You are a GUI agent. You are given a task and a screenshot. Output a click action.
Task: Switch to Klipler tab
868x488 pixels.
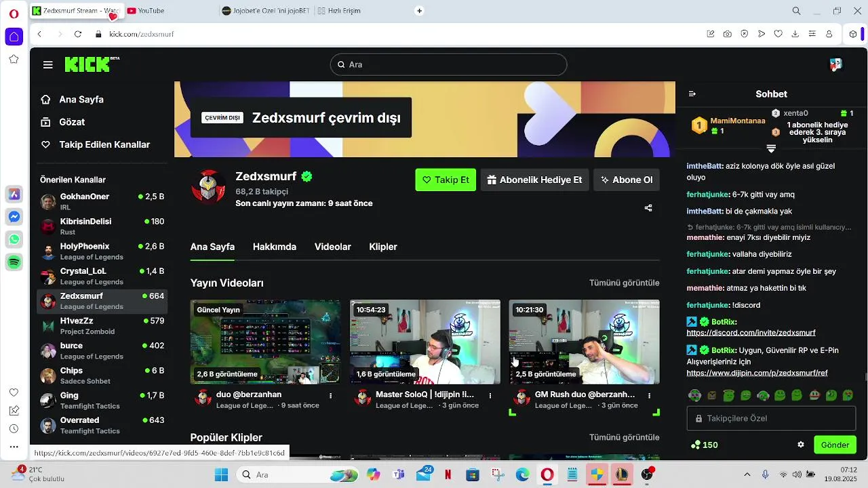click(x=383, y=247)
